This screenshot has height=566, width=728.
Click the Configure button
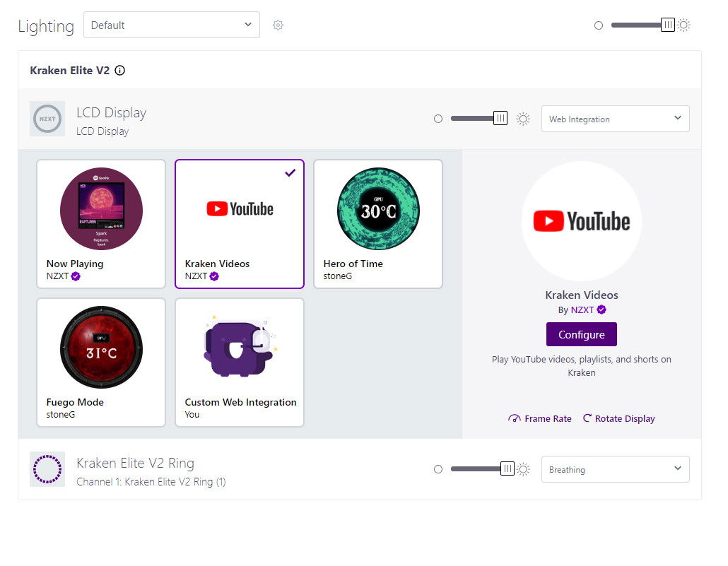(x=581, y=334)
